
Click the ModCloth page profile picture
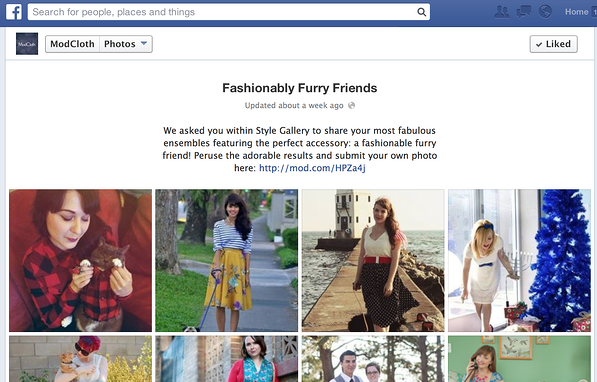coord(27,44)
